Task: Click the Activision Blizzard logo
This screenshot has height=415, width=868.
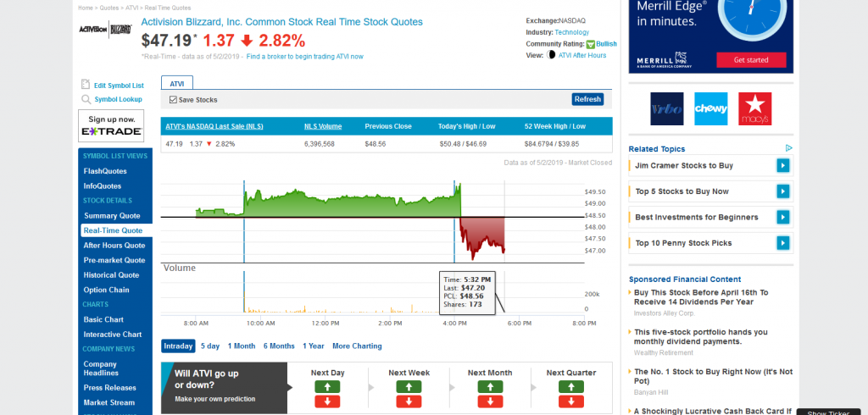Action: 105,30
